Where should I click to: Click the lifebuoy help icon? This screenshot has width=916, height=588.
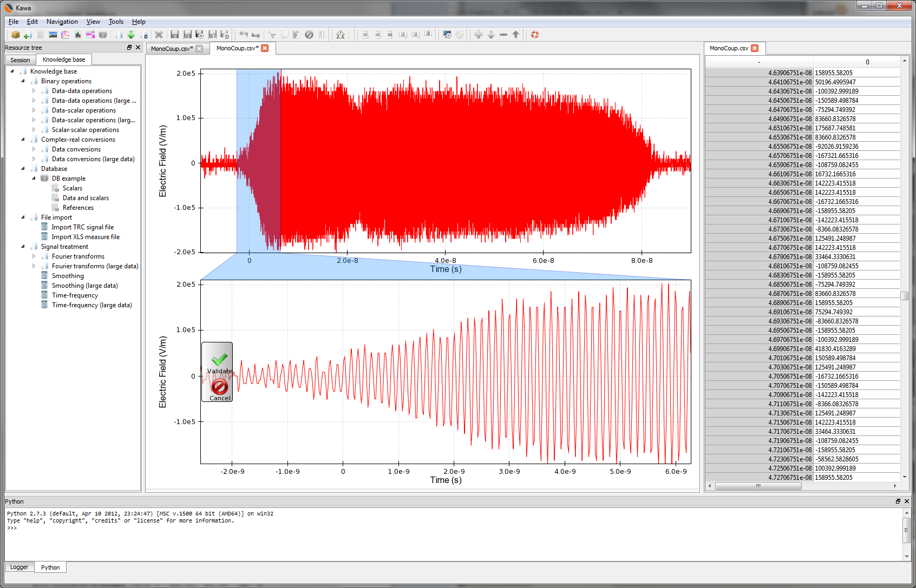click(x=535, y=35)
